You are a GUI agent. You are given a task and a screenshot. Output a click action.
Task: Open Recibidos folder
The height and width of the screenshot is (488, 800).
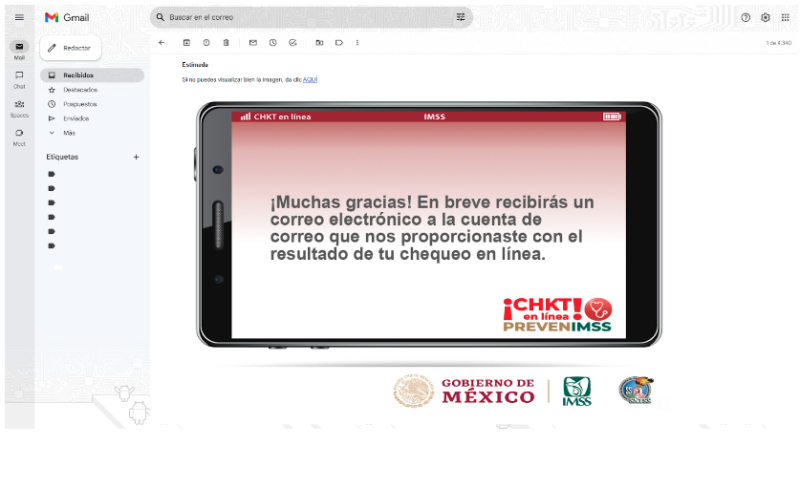tap(92, 75)
